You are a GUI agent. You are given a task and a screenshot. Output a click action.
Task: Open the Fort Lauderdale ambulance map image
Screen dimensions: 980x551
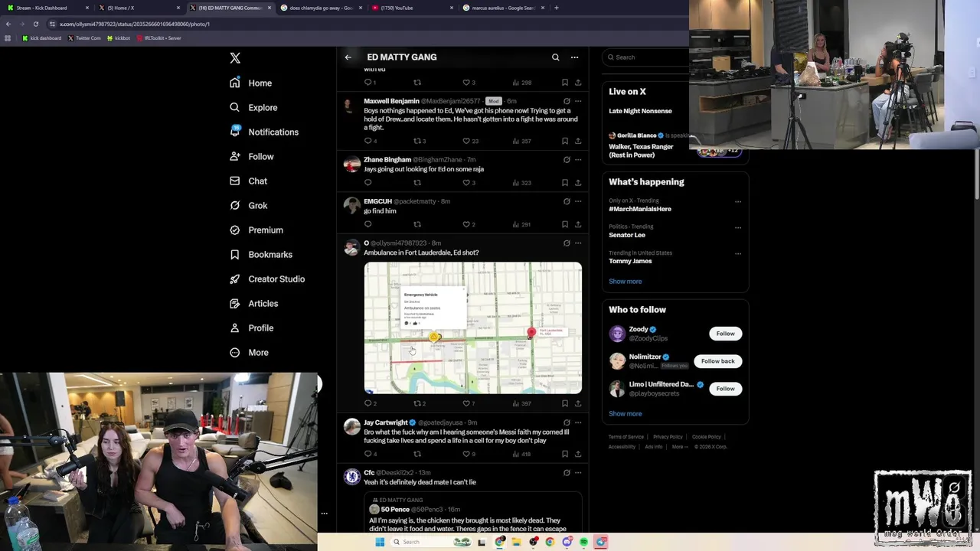[472, 328]
